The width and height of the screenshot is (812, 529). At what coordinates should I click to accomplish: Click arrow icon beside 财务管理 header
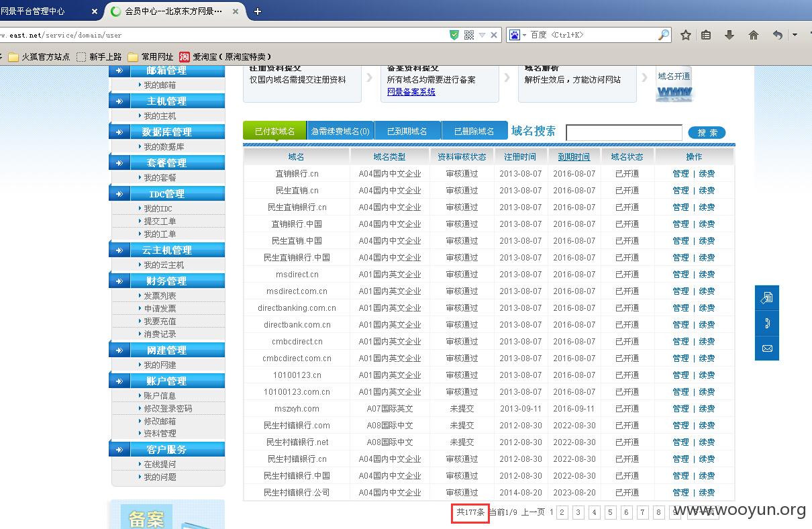tap(119, 281)
